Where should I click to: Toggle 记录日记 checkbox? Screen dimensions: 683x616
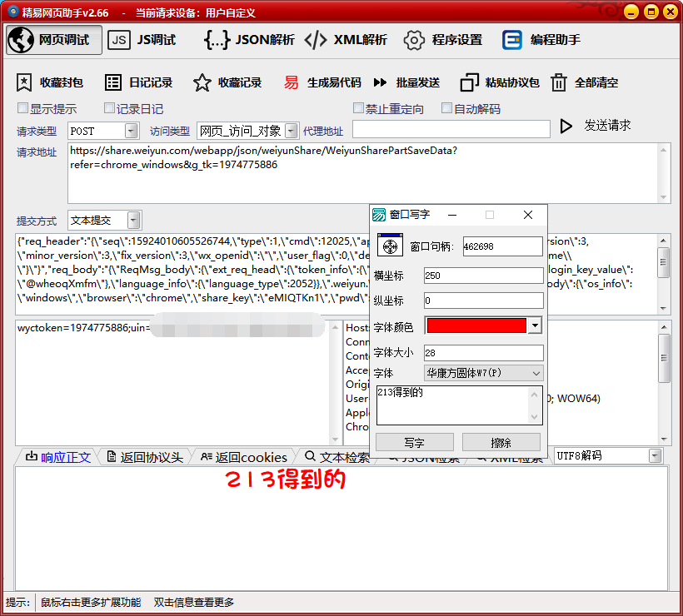click(109, 108)
